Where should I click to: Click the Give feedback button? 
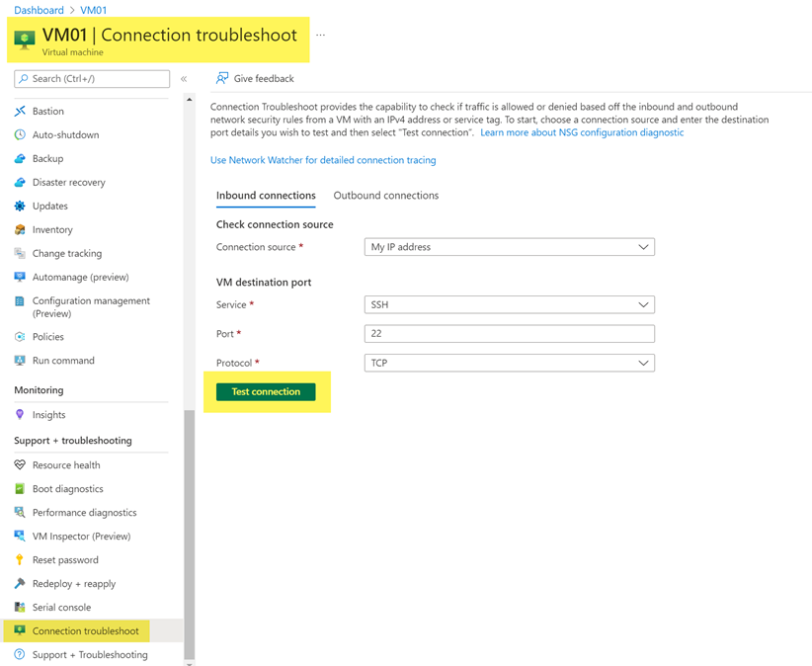click(255, 78)
